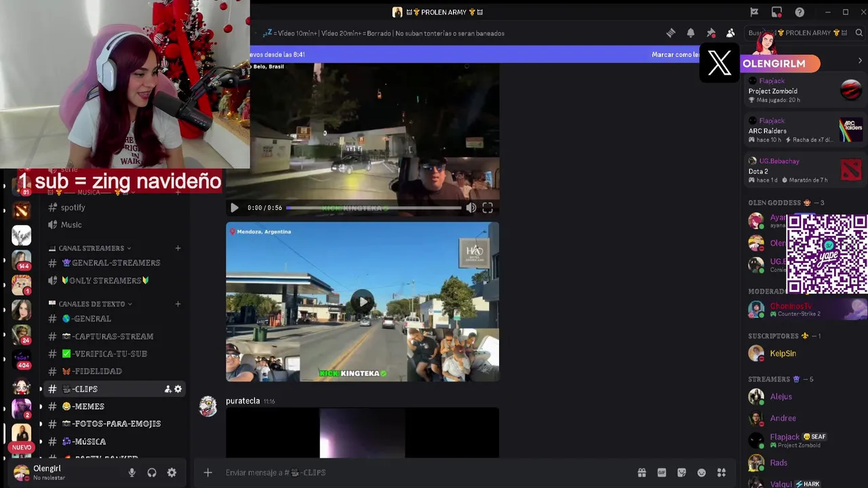Play the first video in the chat
This screenshot has width=868, height=488.
tap(235, 208)
